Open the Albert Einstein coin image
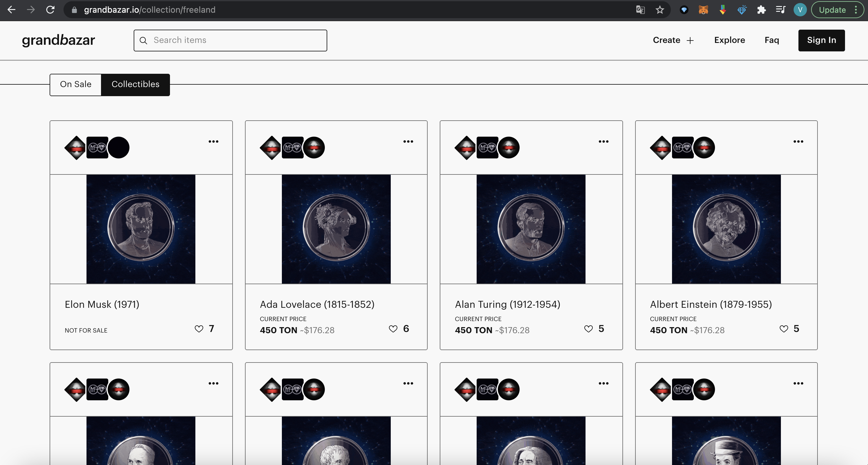Screen dimensions: 868x465 (726, 229)
